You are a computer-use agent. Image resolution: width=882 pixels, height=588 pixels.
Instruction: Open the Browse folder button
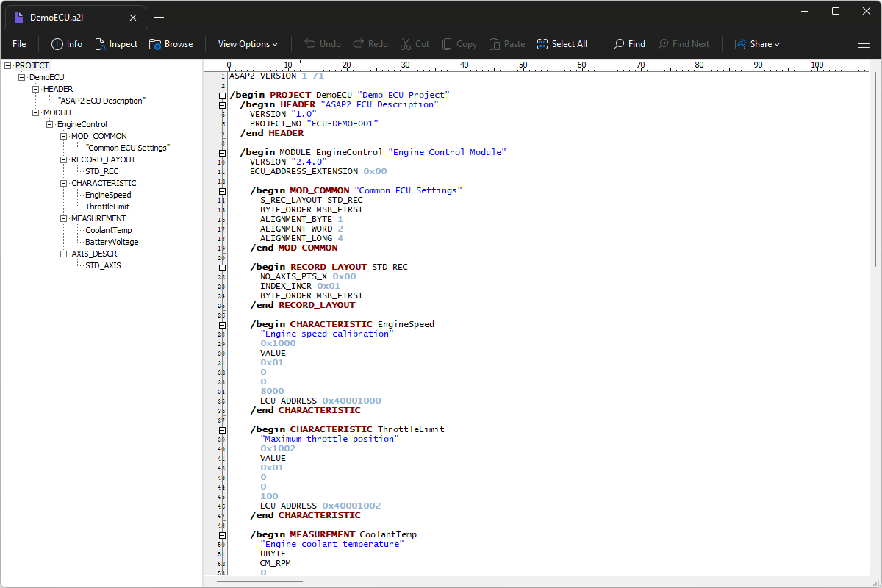coord(171,44)
